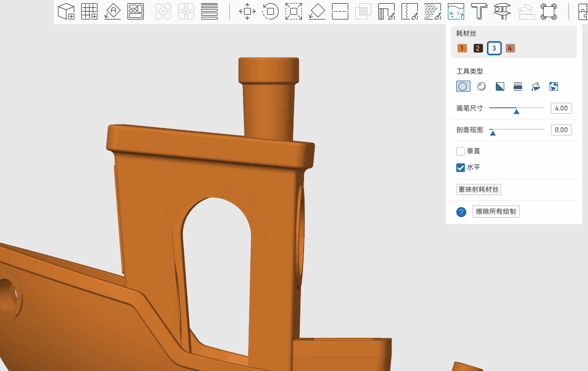The width and height of the screenshot is (588, 371).
Task: Choose the Circle brush tool type
Action: [x=463, y=86]
